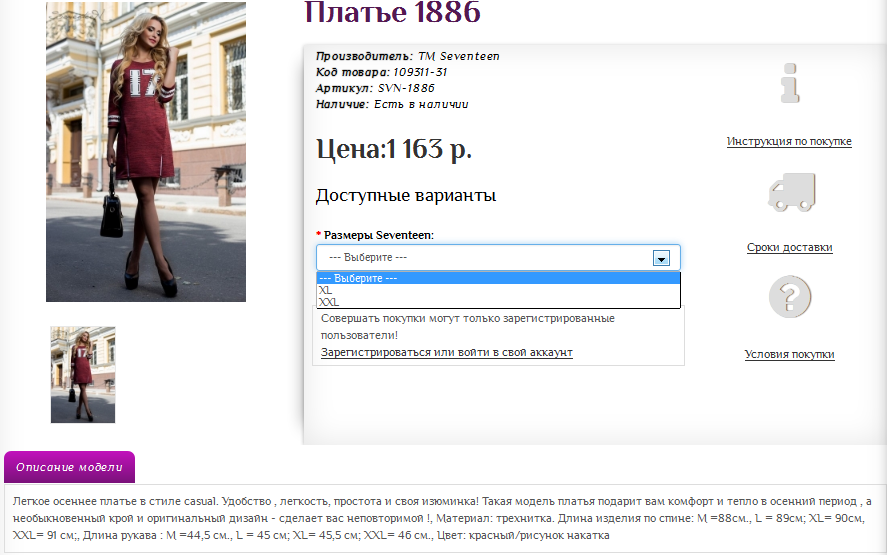887x555 pixels.
Task: Click the delivery truck icon
Action: [790, 191]
